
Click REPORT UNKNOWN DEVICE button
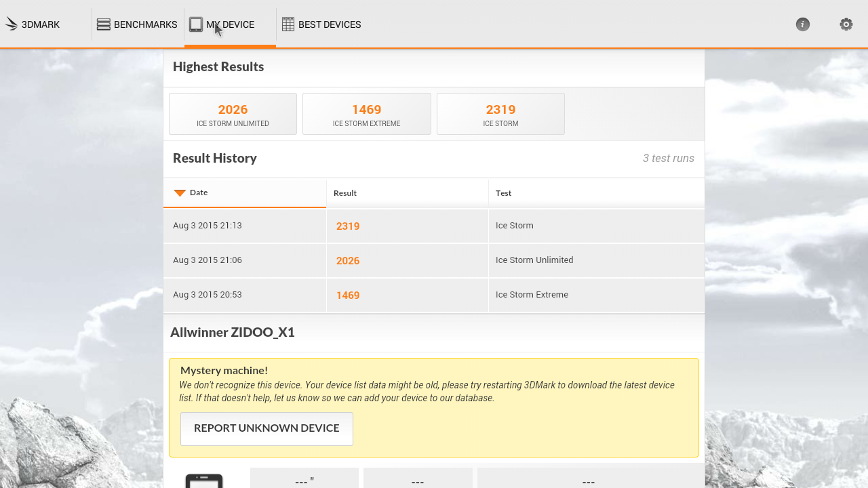(267, 428)
